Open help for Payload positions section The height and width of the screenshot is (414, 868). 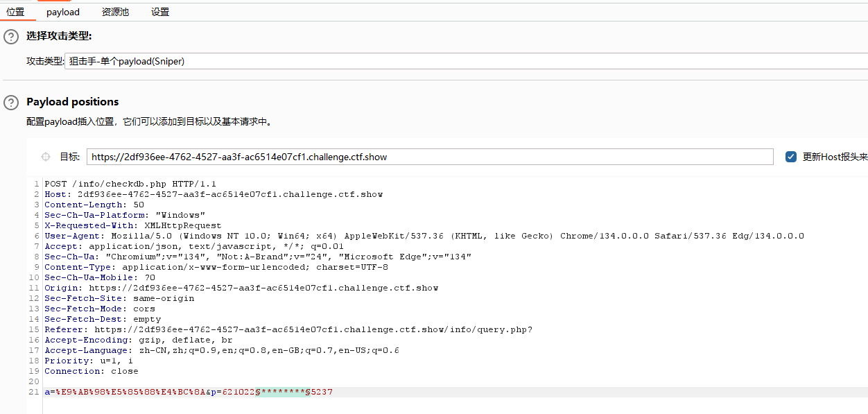[x=11, y=103]
